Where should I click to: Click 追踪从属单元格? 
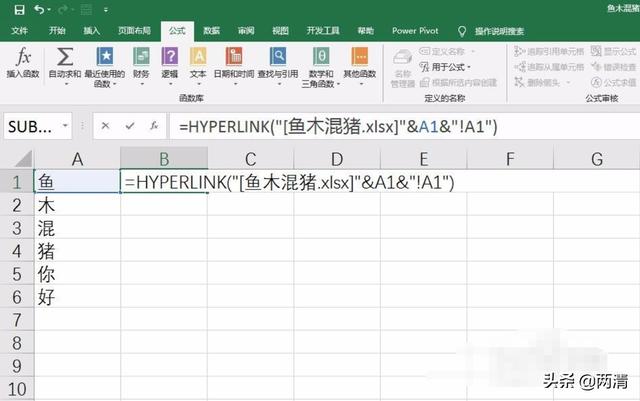tap(549, 67)
